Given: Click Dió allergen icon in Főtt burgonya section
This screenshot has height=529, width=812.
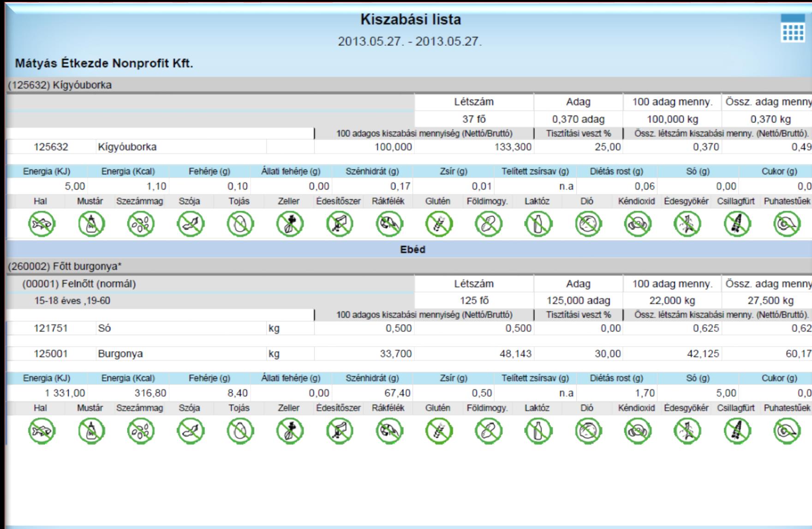Looking at the screenshot, I should click(x=588, y=431).
